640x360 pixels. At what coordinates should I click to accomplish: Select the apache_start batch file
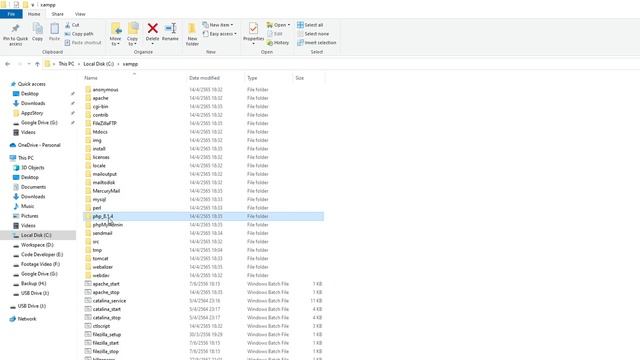pyautogui.click(x=106, y=284)
